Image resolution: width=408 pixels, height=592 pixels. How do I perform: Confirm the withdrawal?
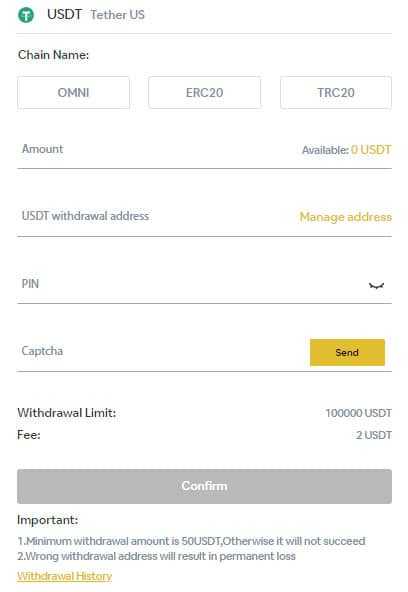click(204, 486)
